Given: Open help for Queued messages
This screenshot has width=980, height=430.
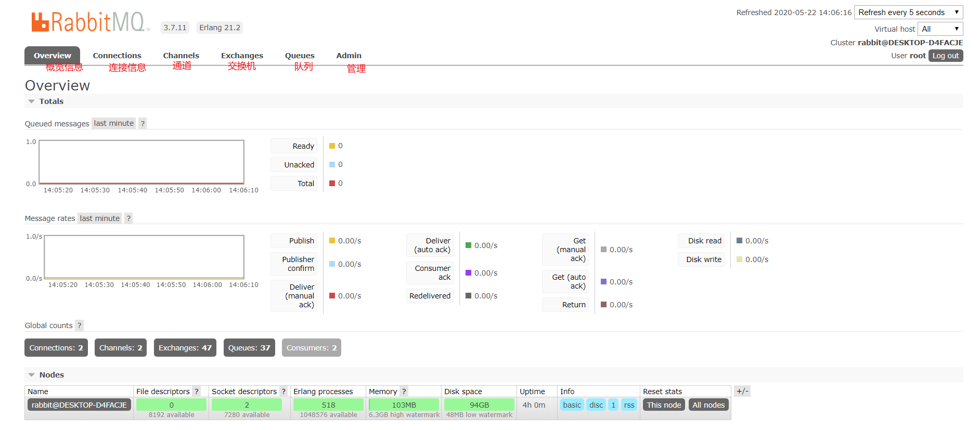Looking at the screenshot, I should point(143,123).
